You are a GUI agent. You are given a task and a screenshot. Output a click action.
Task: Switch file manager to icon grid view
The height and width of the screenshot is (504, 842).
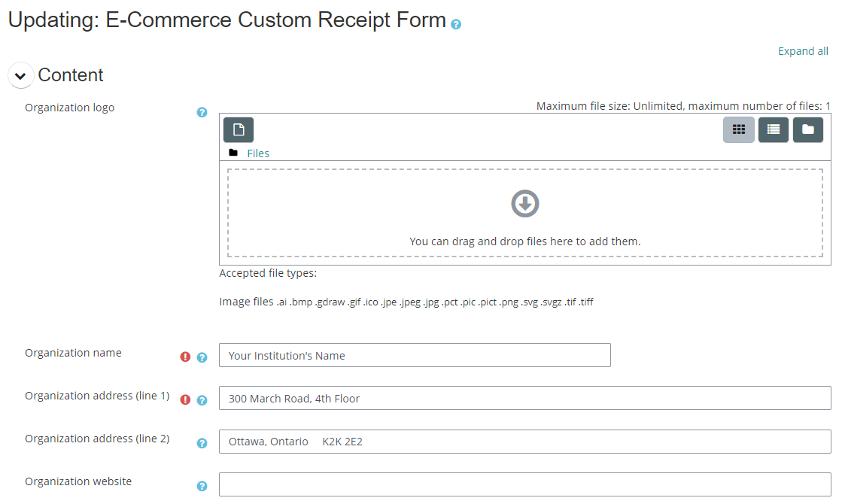pyautogui.click(x=738, y=129)
